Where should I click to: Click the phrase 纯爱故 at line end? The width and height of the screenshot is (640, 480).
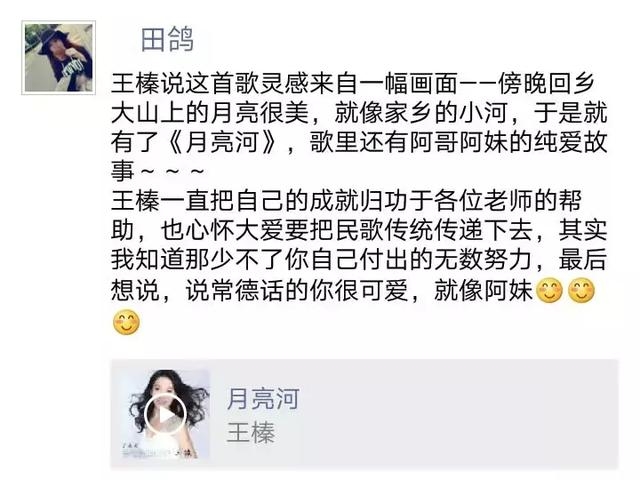pyautogui.click(x=571, y=142)
